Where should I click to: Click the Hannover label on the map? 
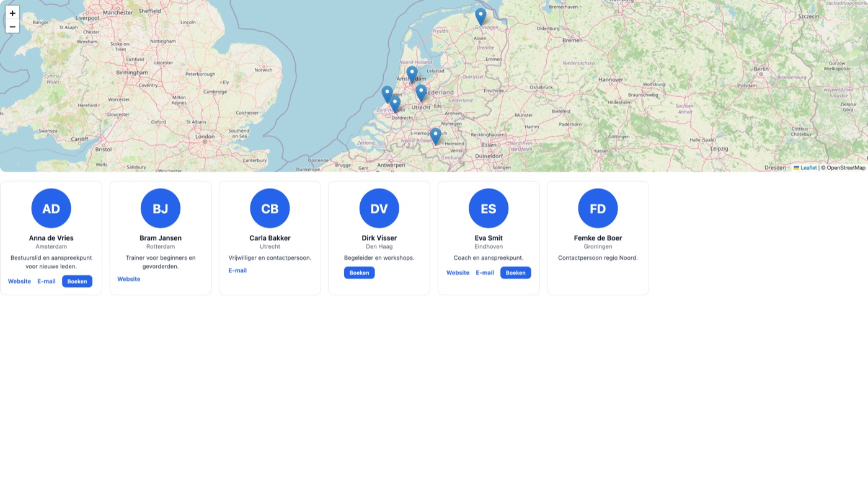pos(610,80)
